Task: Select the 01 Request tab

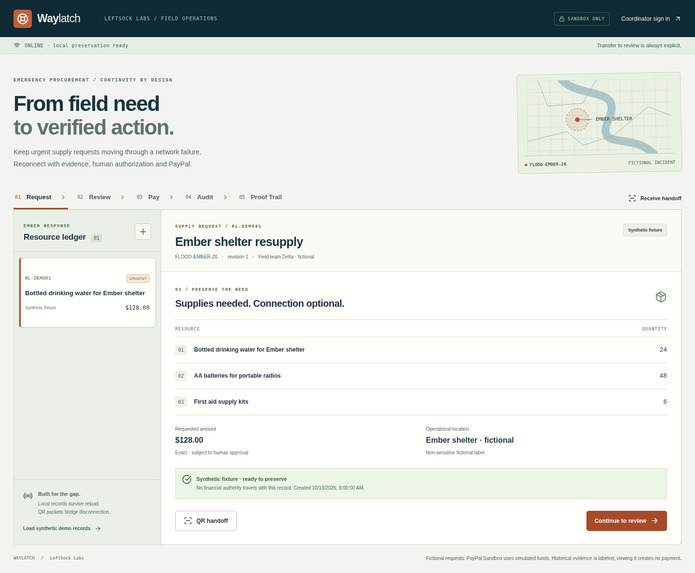Action: pos(33,197)
